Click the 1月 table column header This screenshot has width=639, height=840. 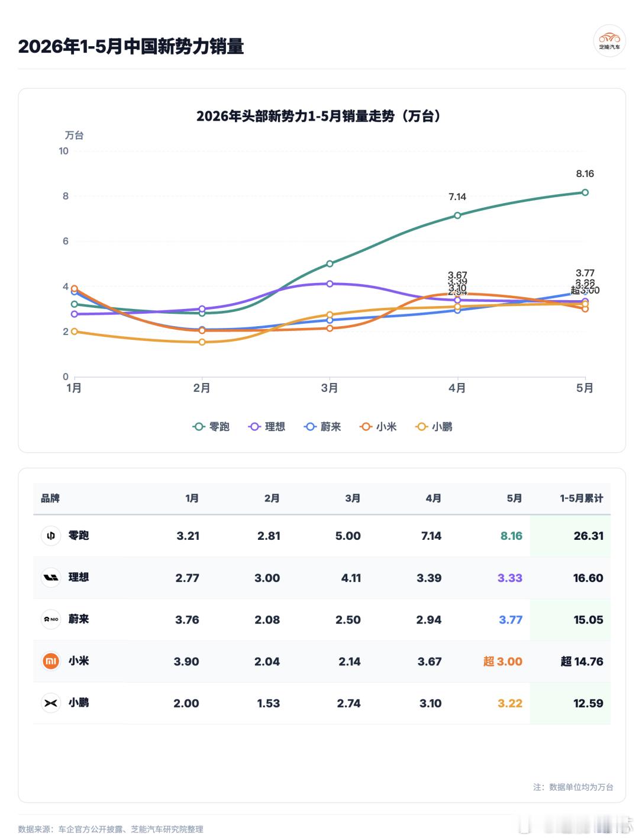(192, 498)
